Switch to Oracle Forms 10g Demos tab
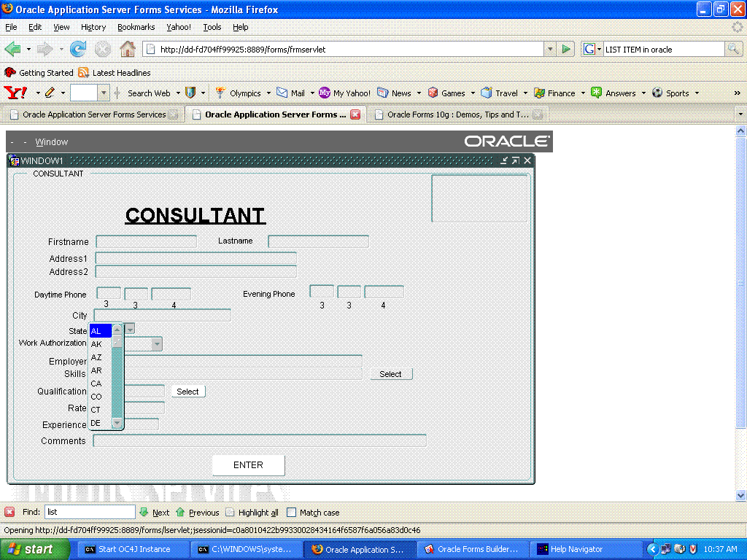The width and height of the screenshot is (747, 560). click(x=457, y=114)
